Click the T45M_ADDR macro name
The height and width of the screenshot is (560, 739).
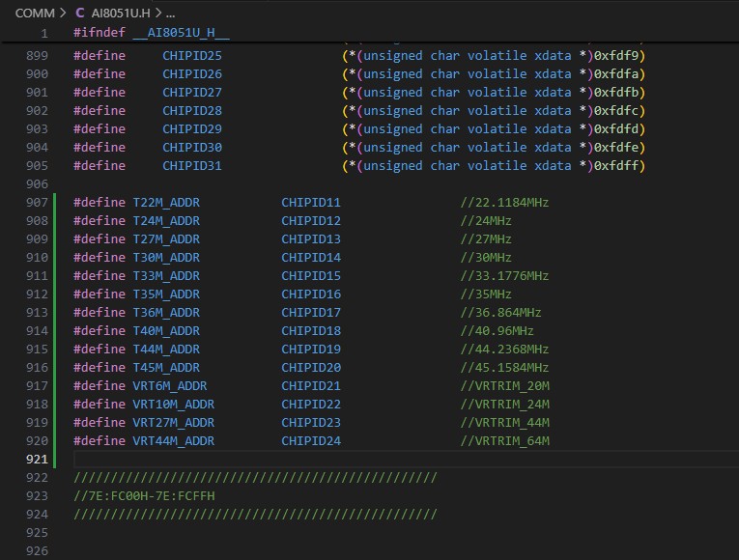click(165, 368)
